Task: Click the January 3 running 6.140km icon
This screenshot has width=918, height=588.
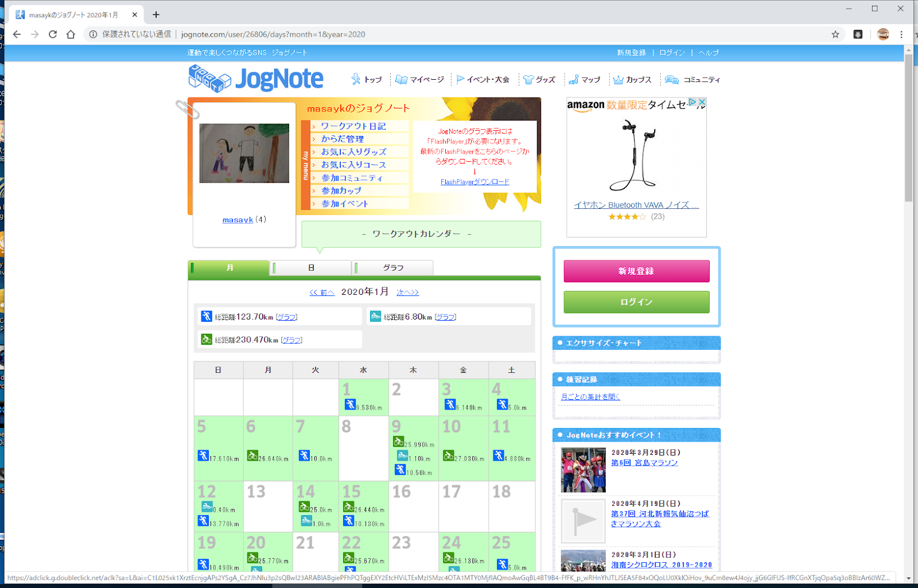Action: [450, 404]
